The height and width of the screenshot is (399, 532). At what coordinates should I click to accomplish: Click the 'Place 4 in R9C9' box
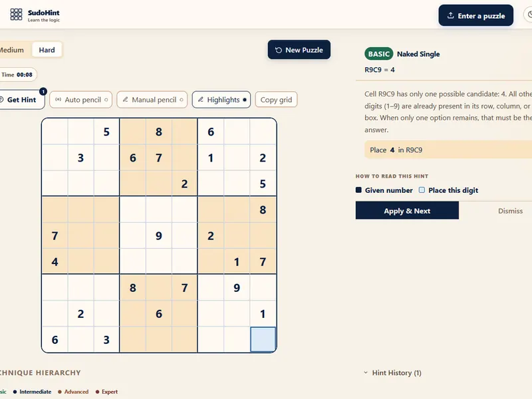(x=448, y=150)
